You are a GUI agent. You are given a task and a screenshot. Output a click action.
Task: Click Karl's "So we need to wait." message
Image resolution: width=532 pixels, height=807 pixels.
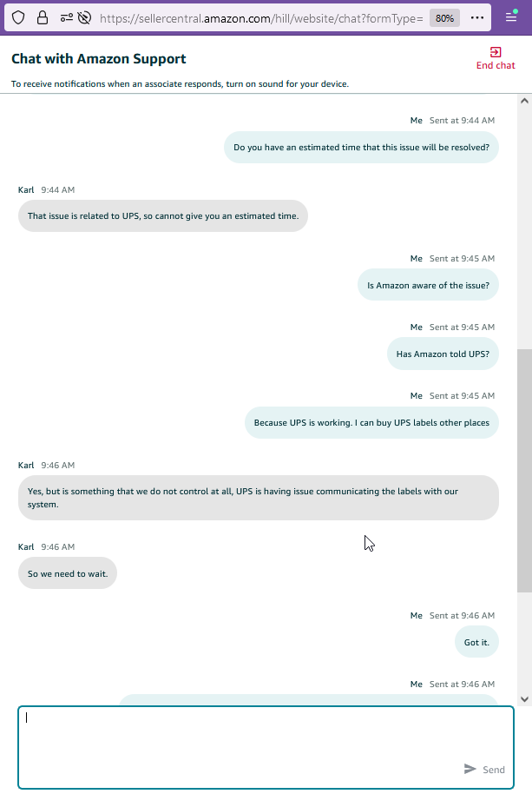[x=68, y=573]
